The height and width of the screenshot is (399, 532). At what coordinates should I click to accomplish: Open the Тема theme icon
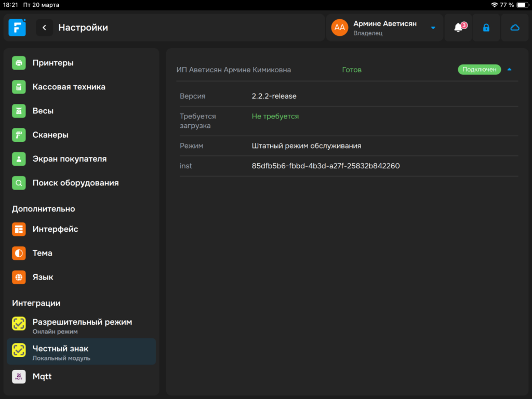(x=19, y=253)
